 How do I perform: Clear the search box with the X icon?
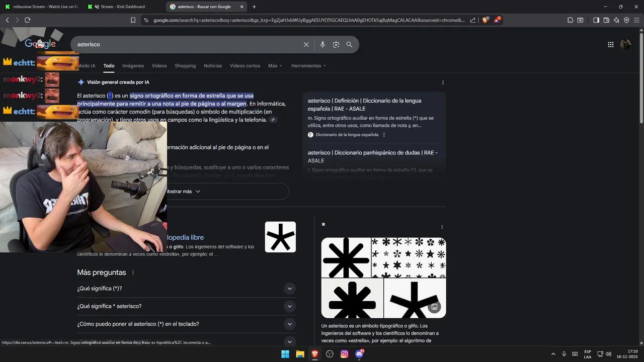[306, 45]
